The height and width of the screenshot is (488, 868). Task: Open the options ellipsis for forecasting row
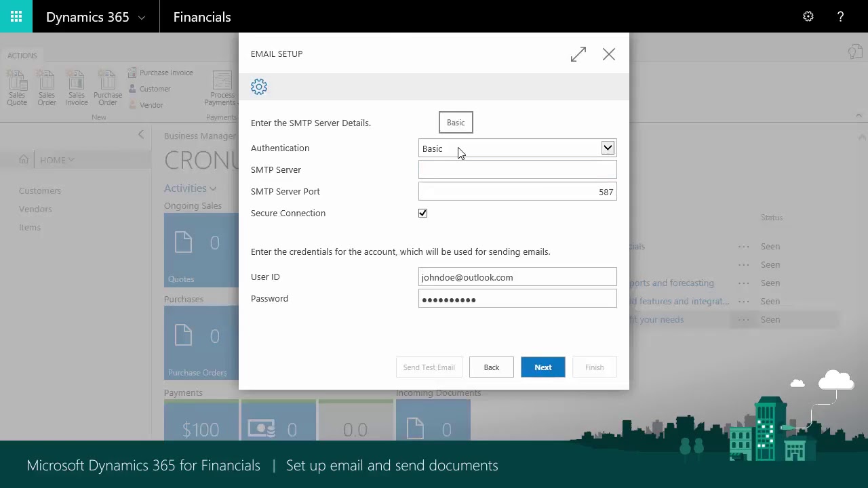(x=744, y=283)
